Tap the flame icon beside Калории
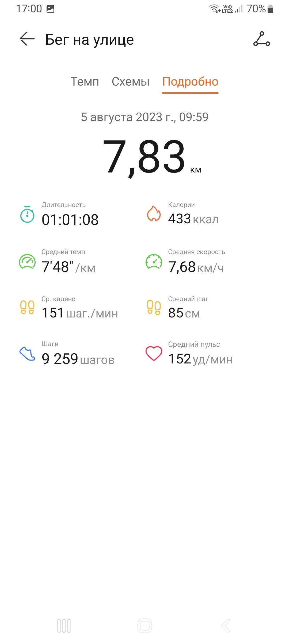This screenshot has height=644, width=289. point(154,214)
